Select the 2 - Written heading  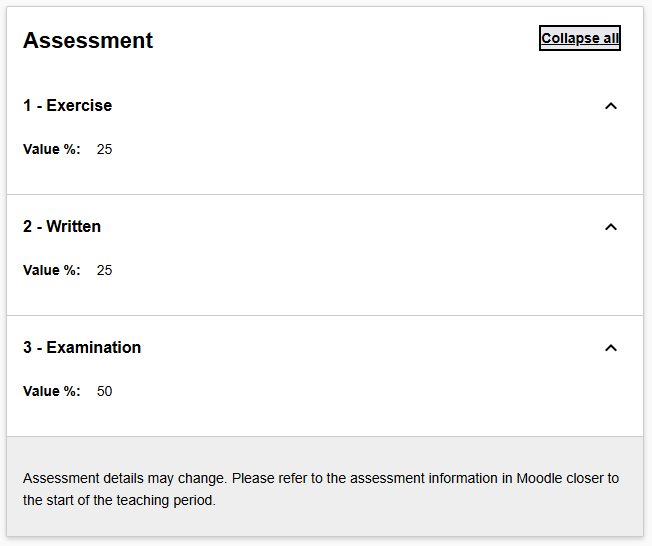pos(62,227)
